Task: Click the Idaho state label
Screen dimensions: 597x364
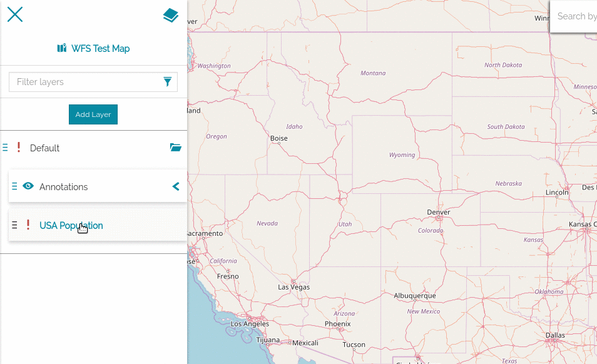Action: click(294, 127)
